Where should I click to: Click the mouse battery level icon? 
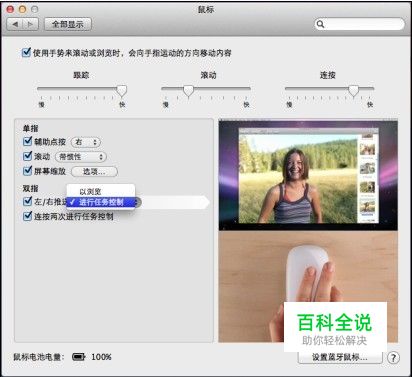pos(79,357)
